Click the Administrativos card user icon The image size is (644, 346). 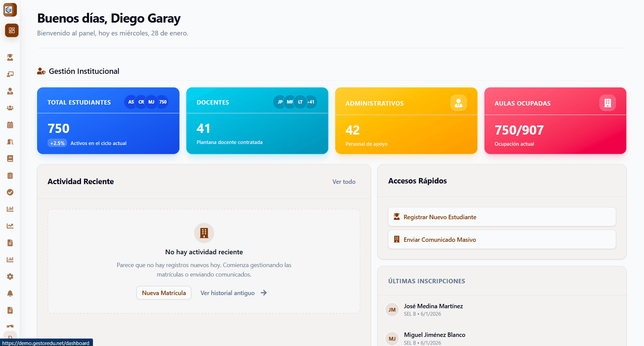(458, 103)
